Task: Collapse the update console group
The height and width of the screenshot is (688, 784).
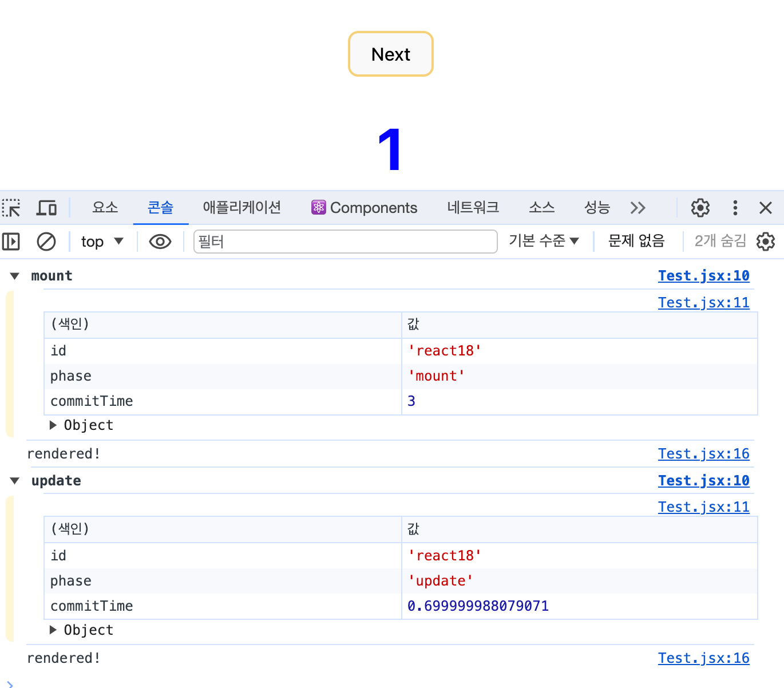Action: coord(14,480)
